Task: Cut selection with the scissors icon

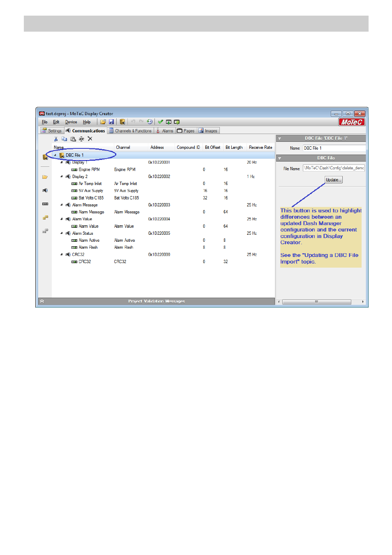Action: (56, 139)
